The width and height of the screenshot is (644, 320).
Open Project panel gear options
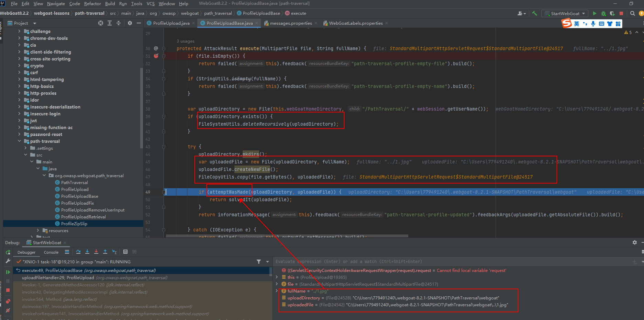coord(130,23)
